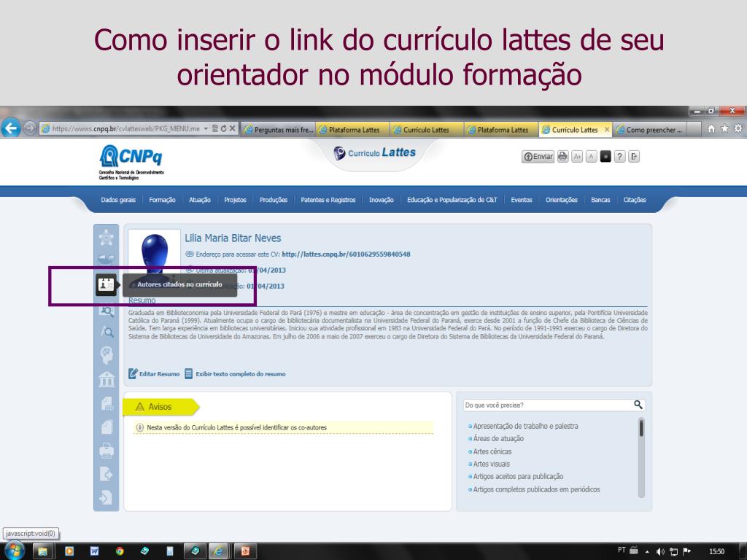
Task: Open the Orientações menu
Action: (561, 200)
